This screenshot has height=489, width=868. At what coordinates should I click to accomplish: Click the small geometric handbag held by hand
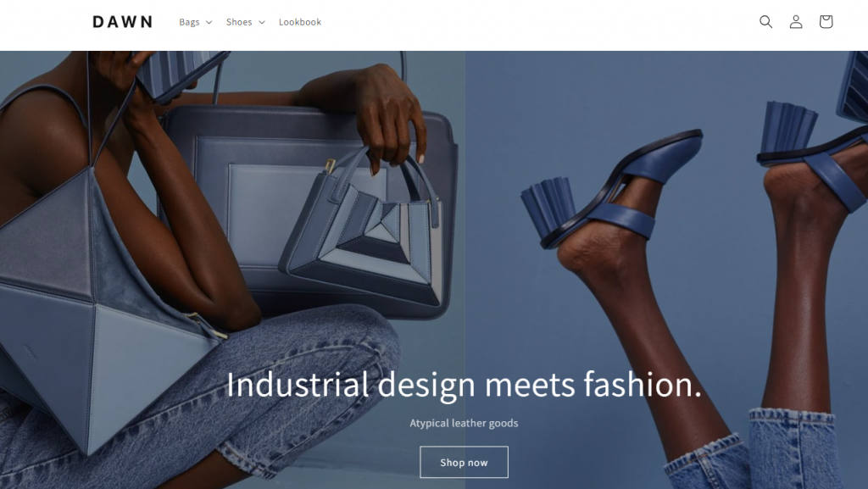pos(363,232)
